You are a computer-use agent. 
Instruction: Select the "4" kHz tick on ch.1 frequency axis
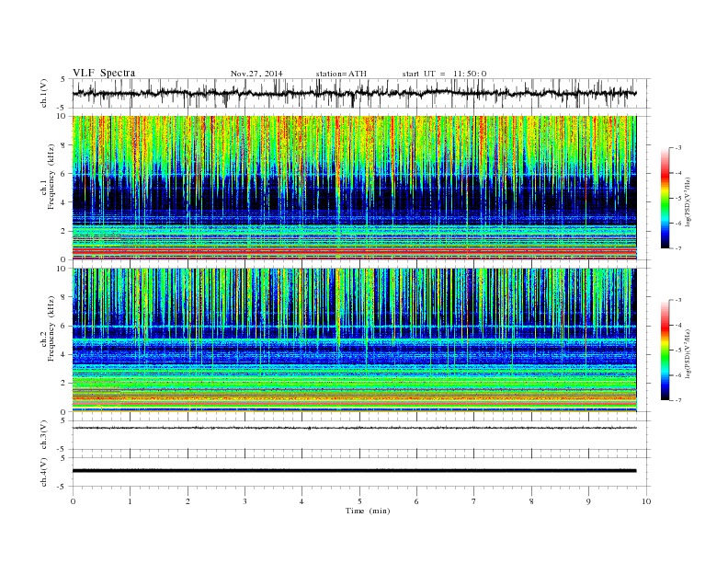click(x=63, y=202)
